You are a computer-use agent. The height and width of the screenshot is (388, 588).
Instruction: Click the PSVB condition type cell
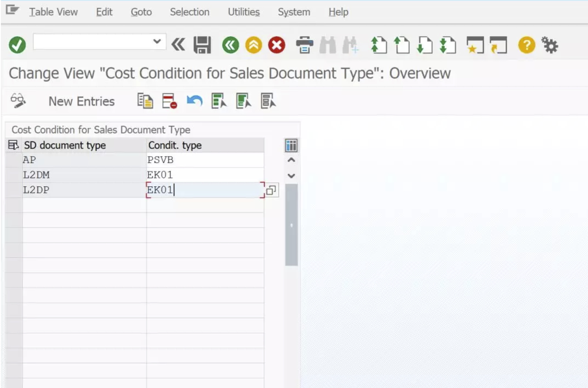[x=205, y=160]
